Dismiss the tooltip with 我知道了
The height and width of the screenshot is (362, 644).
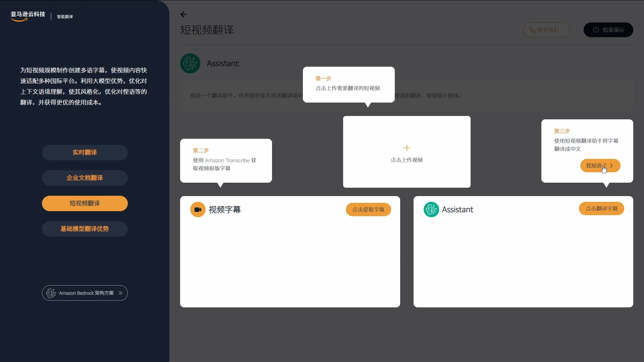(x=599, y=166)
